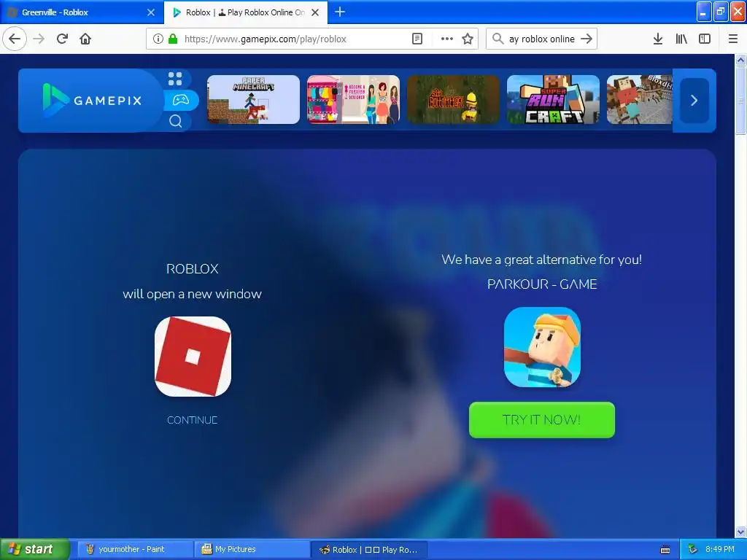Click the GamePix logo
Viewport: 747px width, 560px height.
point(93,100)
